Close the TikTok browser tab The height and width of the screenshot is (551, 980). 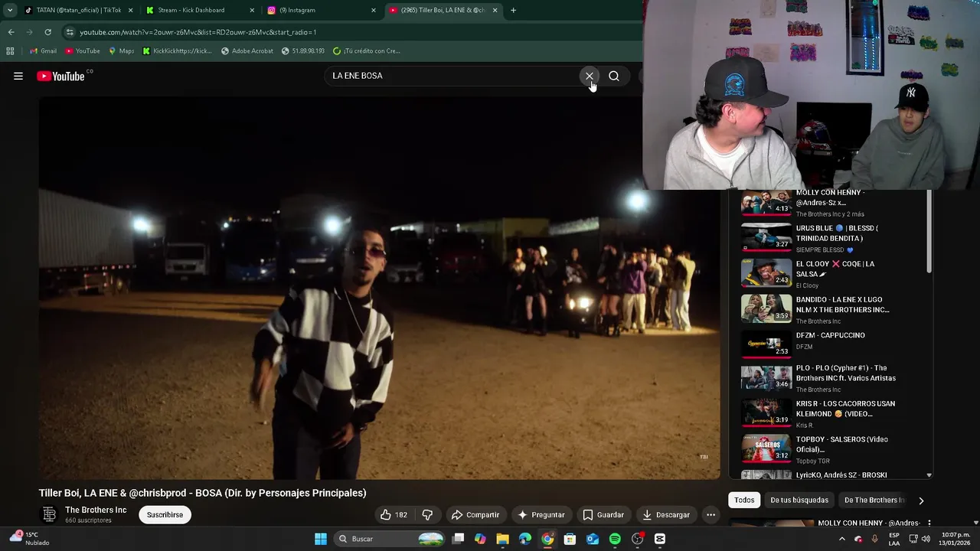(x=130, y=10)
